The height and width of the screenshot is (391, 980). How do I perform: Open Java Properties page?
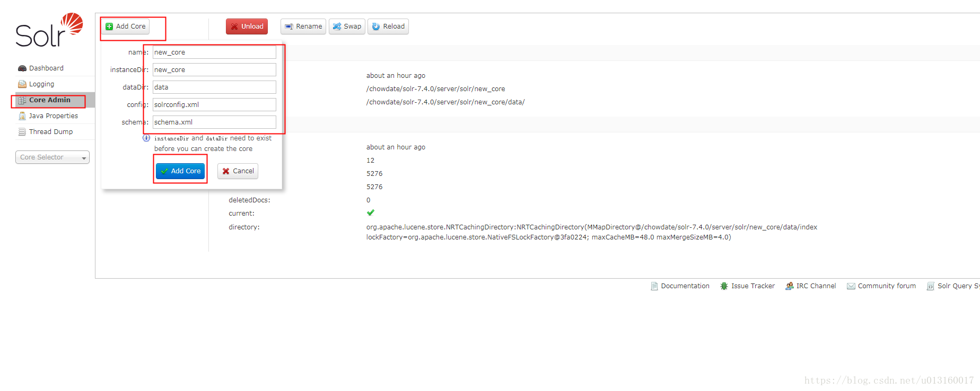[53, 116]
